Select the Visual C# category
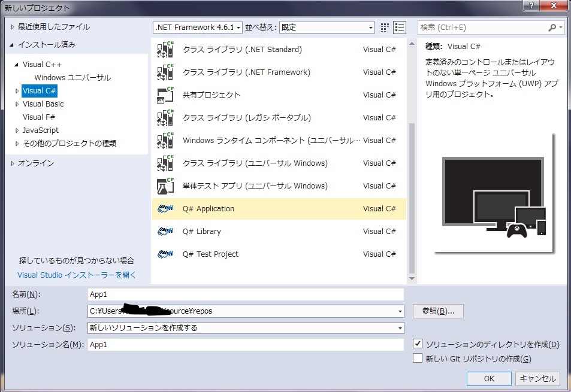The height and width of the screenshot is (392, 571). (40, 91)
